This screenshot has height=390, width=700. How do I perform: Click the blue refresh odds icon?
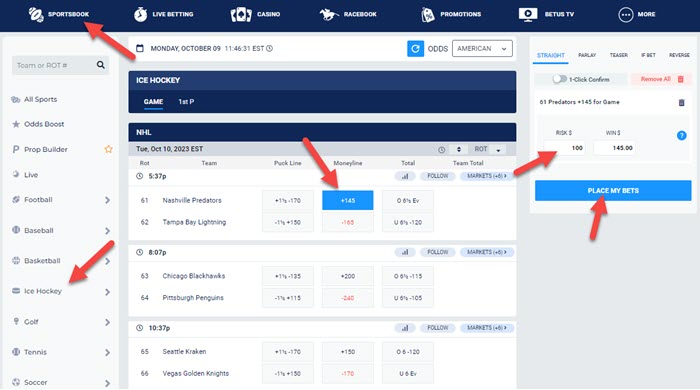pos(415,49)
